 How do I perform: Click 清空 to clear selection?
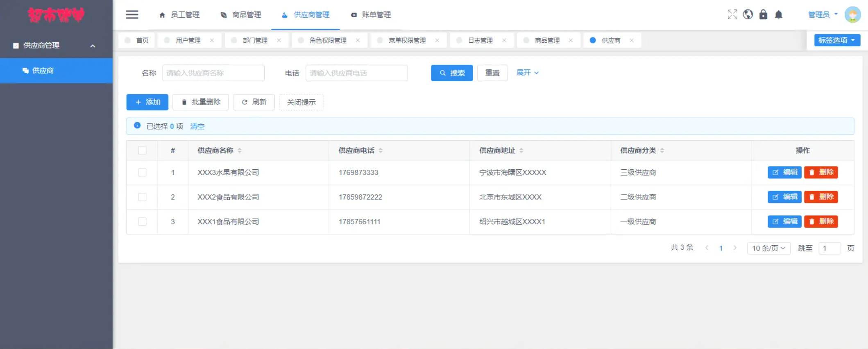tap(197, 126)
